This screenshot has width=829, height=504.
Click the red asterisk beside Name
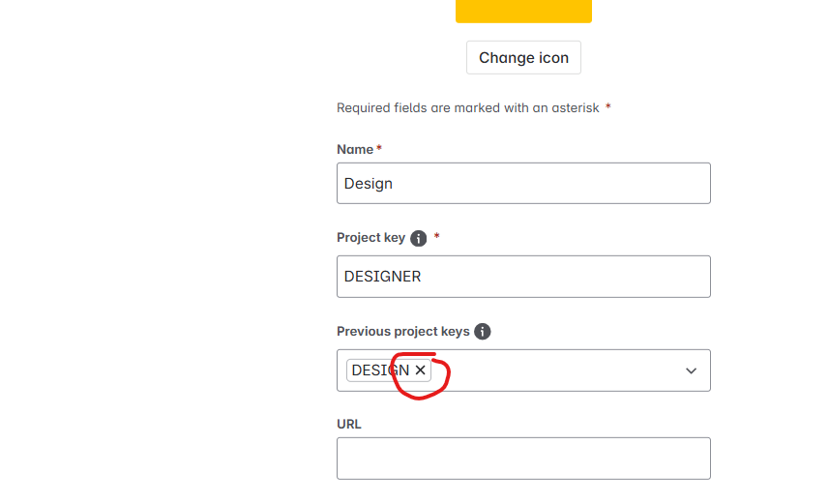(x=379, y=149)
